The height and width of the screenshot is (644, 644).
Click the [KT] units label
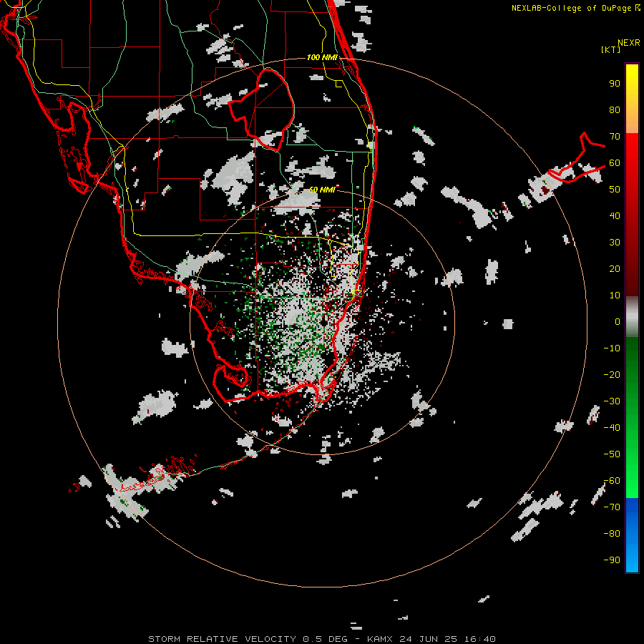pos(611,49)
